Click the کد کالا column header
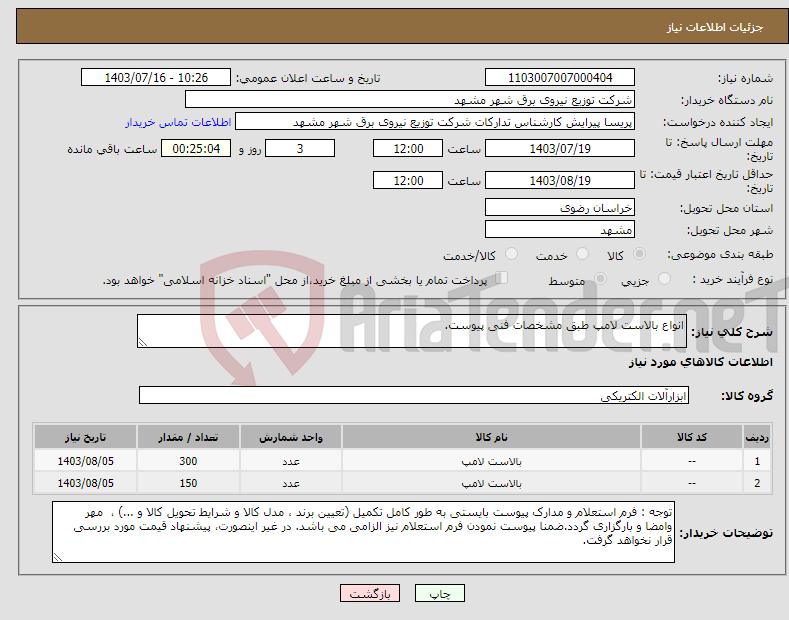 pyautogui.click(x=692, y=437)
